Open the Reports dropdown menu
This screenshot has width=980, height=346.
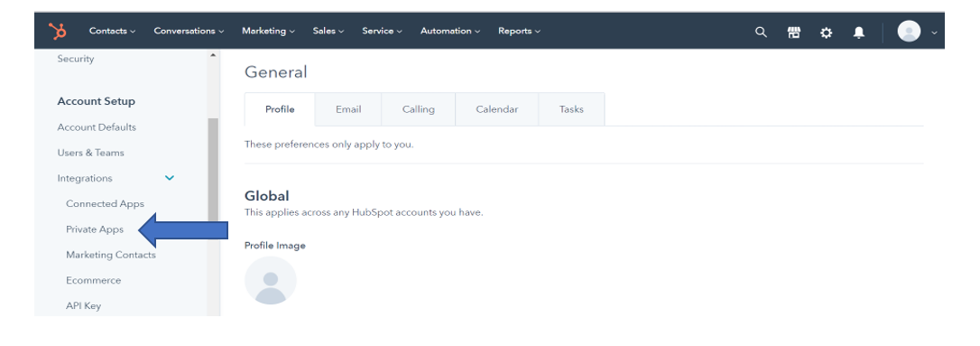pyautogui.click(x=519, y=31)
